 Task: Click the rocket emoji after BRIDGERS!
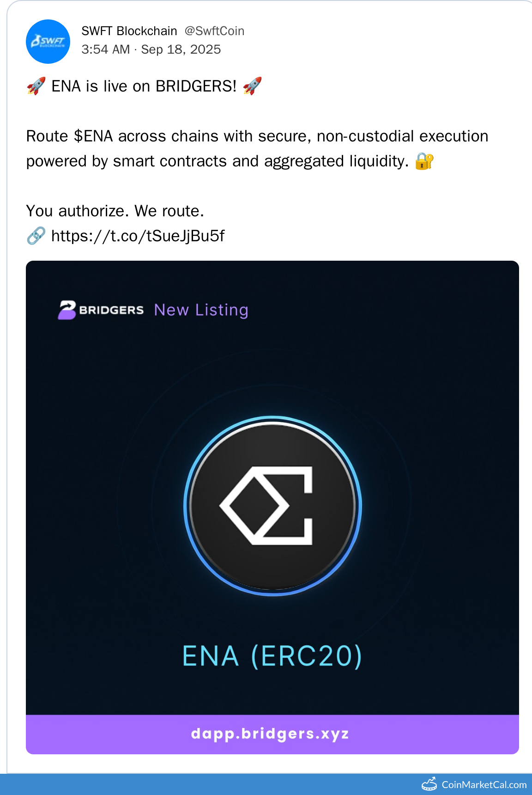[252, 86]
